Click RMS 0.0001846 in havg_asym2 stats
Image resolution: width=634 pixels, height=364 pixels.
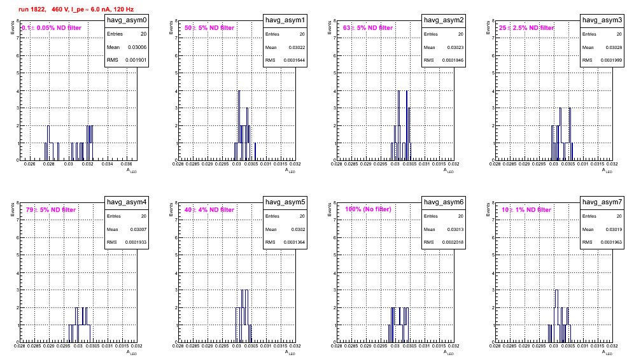click(x=444, y=60)
